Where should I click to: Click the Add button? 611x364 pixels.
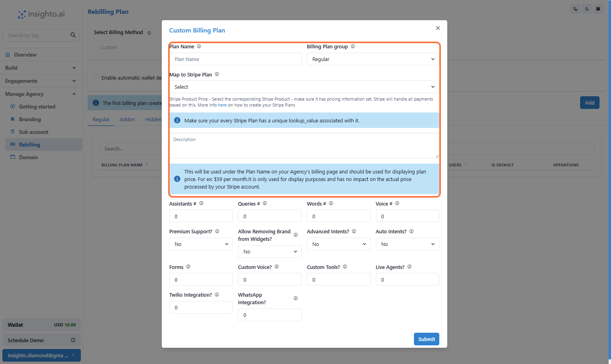(x=590, y=103)
